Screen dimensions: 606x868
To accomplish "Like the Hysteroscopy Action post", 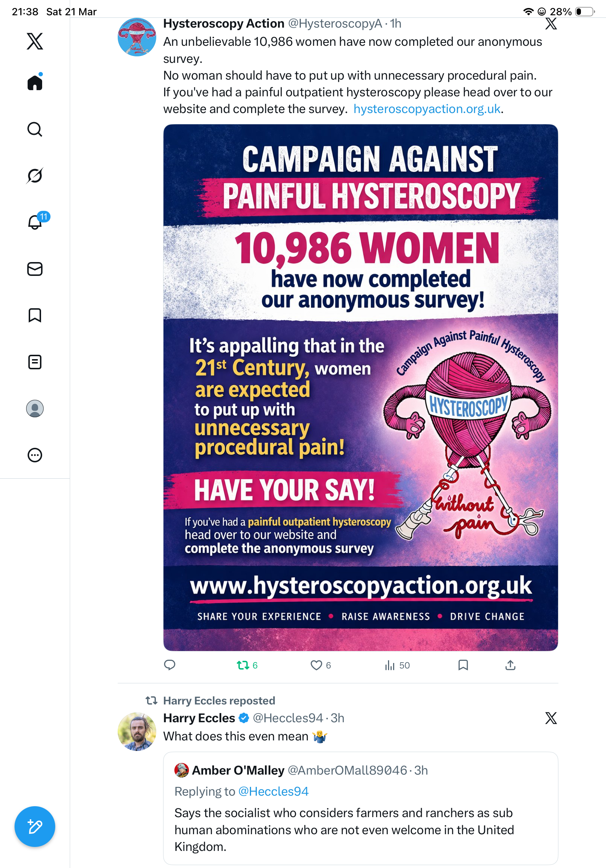I will pos(320,665).
